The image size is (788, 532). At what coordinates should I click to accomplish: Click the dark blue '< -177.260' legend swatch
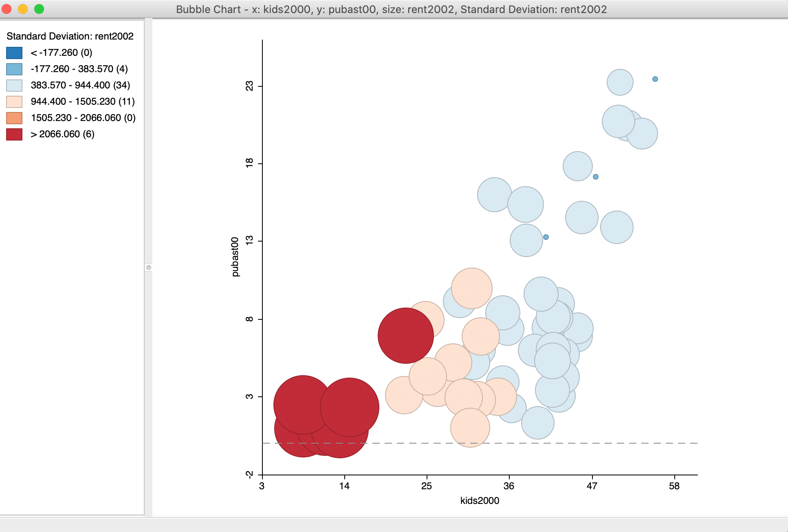click(14, 53)
